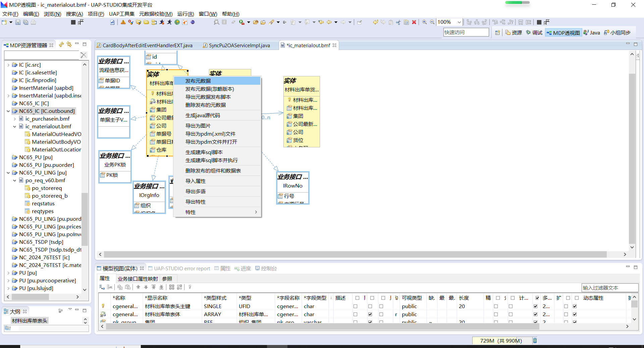
Task: Open the 元数据校验(M) menu
Action: click(156, 14)
